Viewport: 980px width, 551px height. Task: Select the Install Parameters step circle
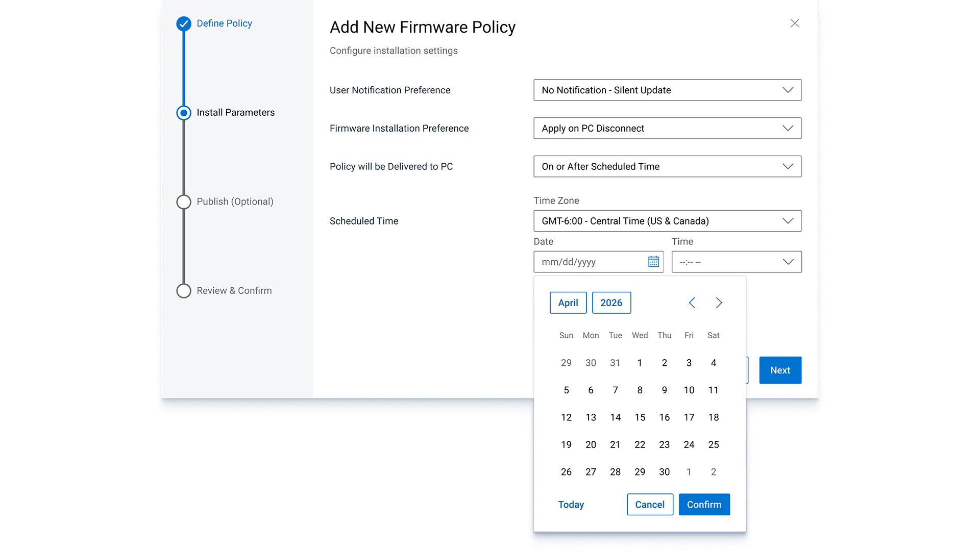point(184,113)
